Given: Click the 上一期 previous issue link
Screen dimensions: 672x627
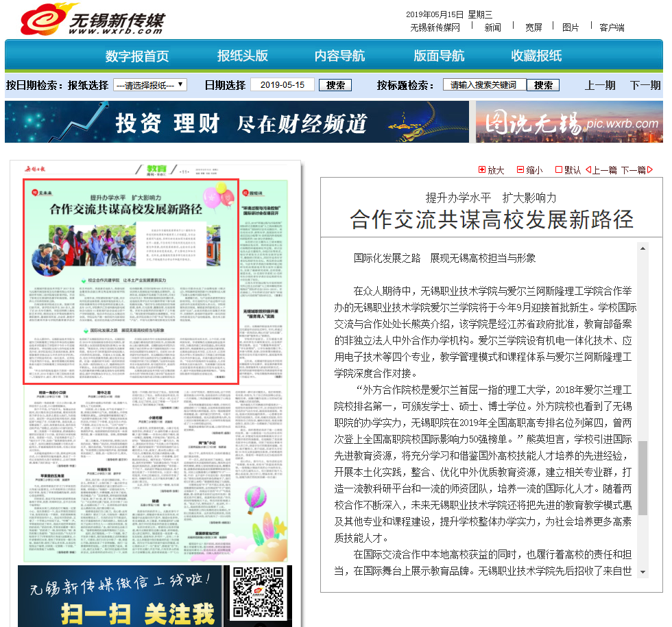Looking at the screenshot, I should point(600,86).
